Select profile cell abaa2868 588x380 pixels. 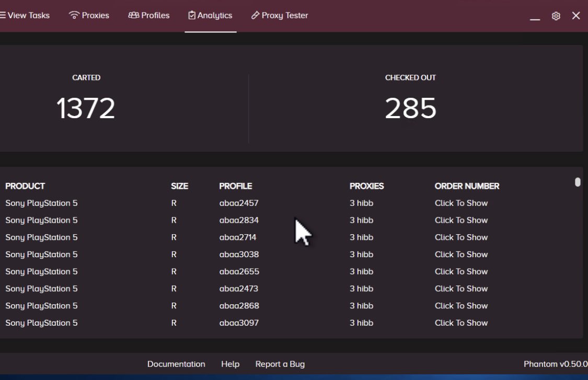coord(239,306)
